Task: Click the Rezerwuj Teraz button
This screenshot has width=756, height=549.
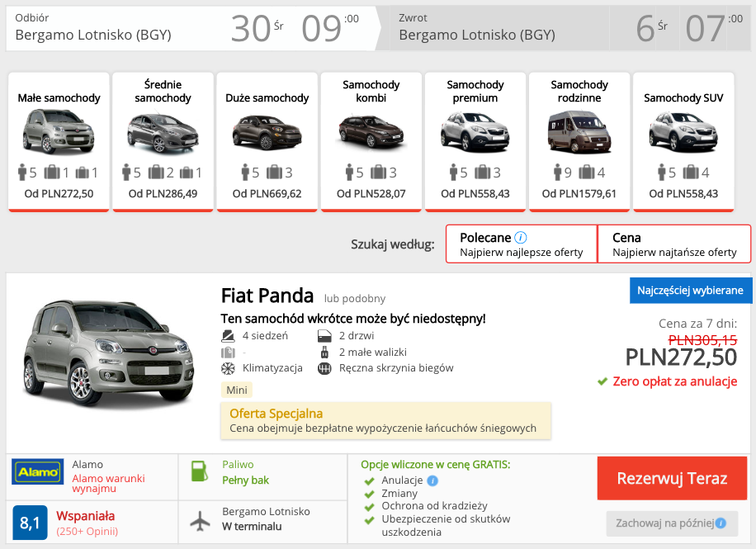Action: point(671,478)
